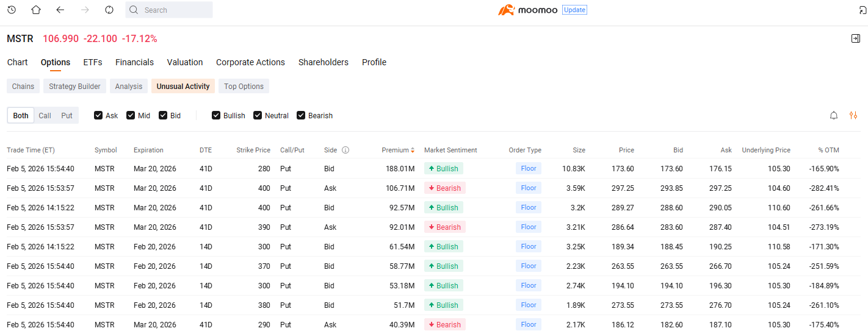
Task: Click the search magnifier icon
Action: point(134,10)
